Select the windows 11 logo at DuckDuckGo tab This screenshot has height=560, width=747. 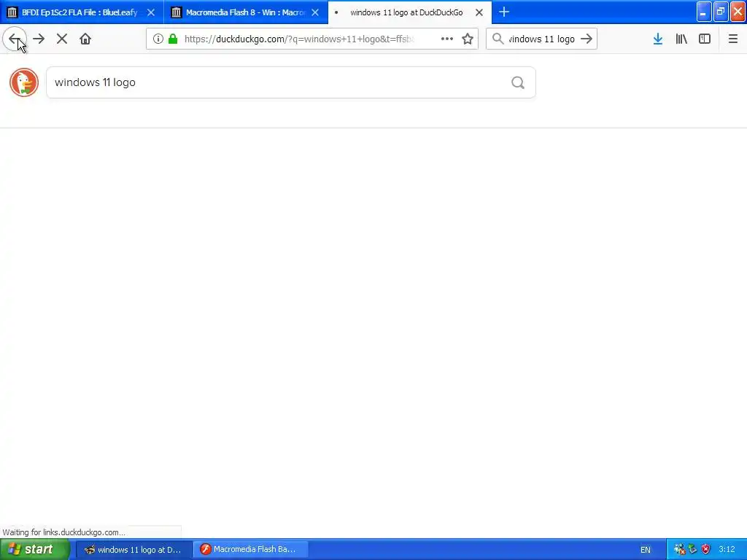point(406,12)
